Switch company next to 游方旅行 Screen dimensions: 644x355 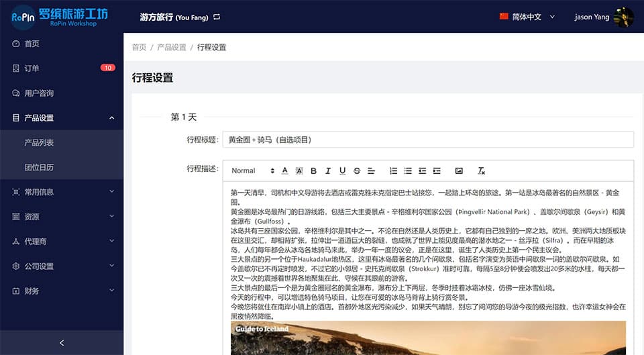[x=217, y=17]
